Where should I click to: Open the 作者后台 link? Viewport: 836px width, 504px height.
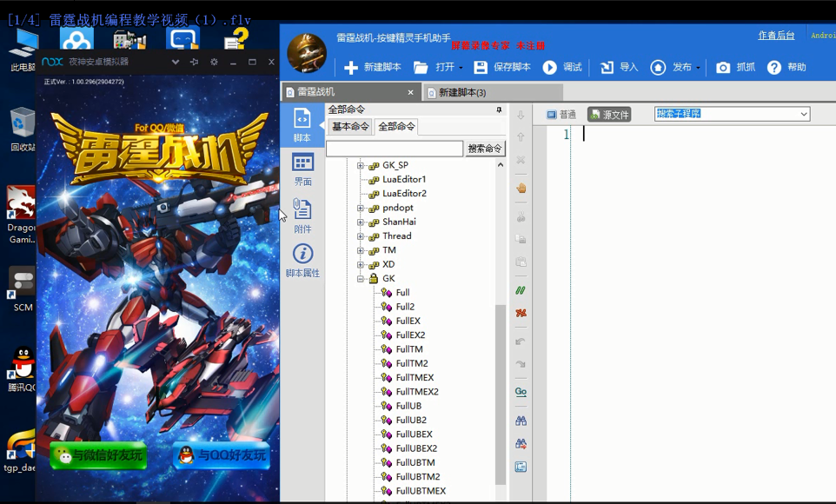[x=776, y=36]
